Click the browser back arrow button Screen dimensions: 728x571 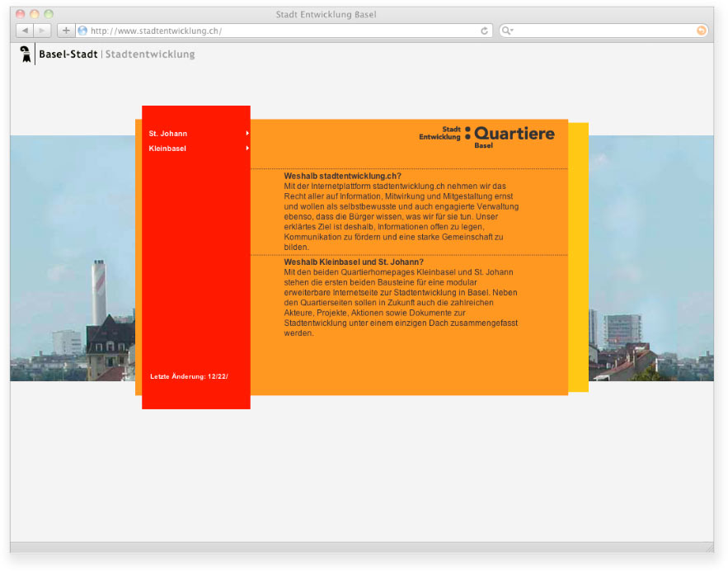[25, 31]
